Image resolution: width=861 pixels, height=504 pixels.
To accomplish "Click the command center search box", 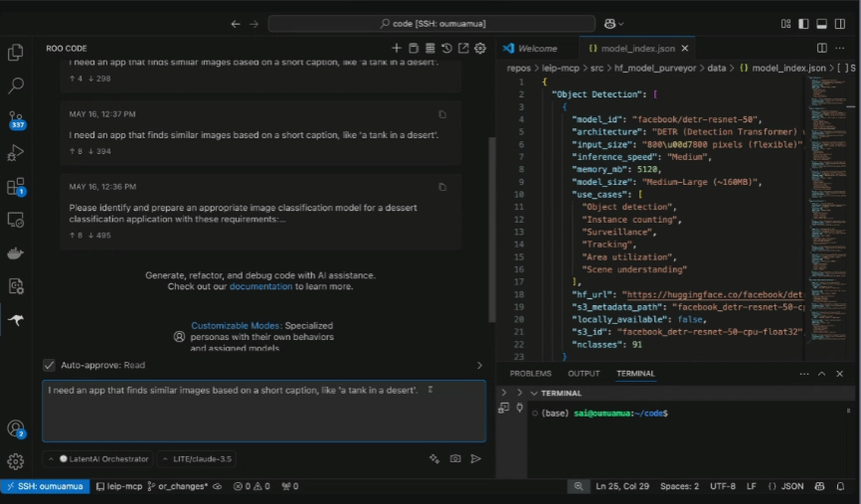I will (432, 24).
